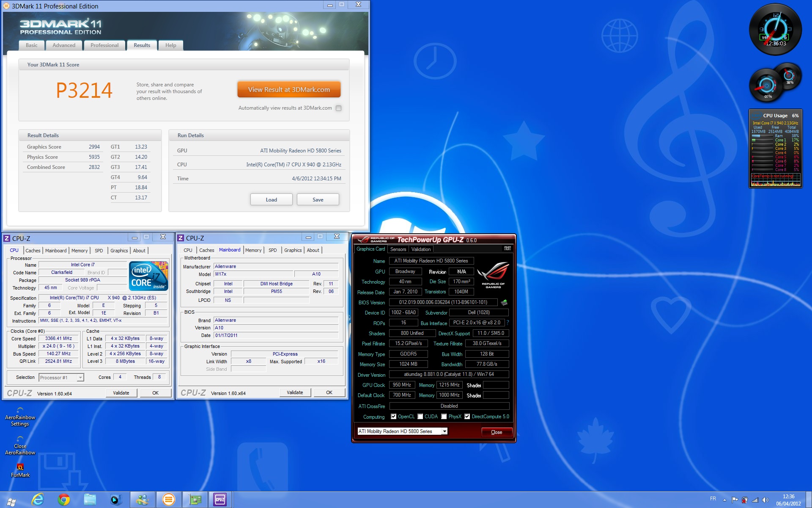The image size is (812, 508).
Task: Click Validate in the left CPU-Z window
Action: [121, 393]
